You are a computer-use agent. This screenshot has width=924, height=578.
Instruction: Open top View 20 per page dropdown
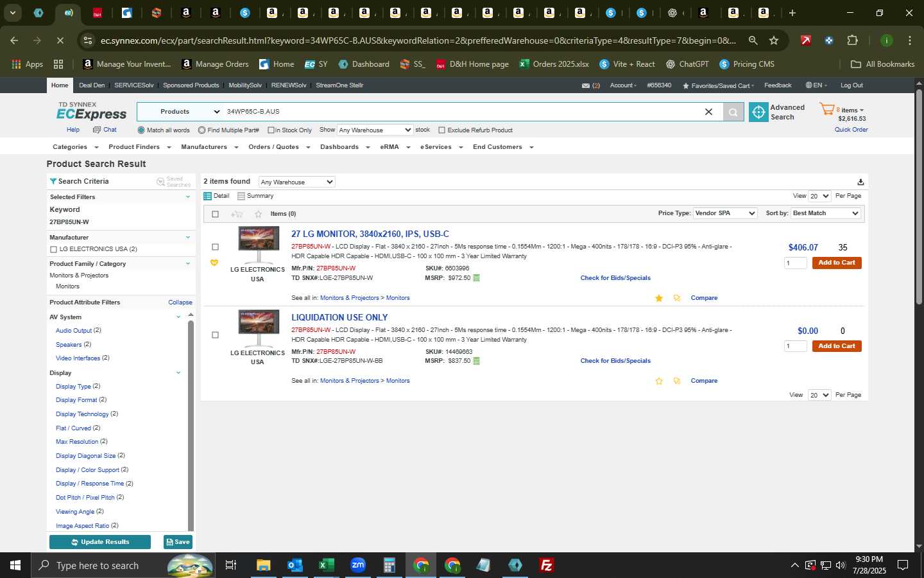[x=819, y=196]
